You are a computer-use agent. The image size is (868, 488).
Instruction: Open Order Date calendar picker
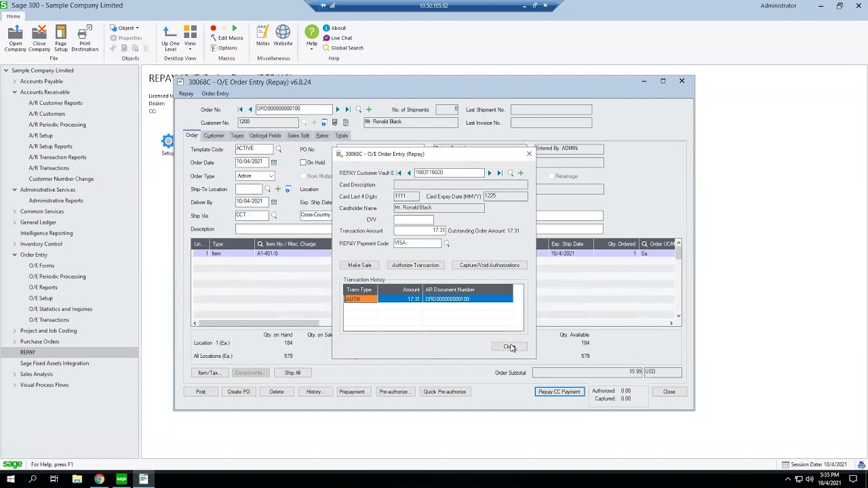[274, 163]
